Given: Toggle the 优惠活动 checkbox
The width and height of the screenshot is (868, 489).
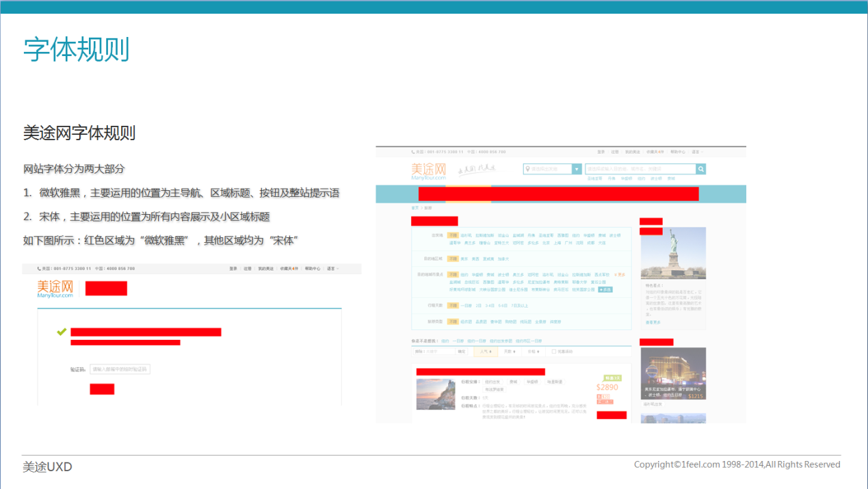Looking at the screenshot, I should pos(554,352).
